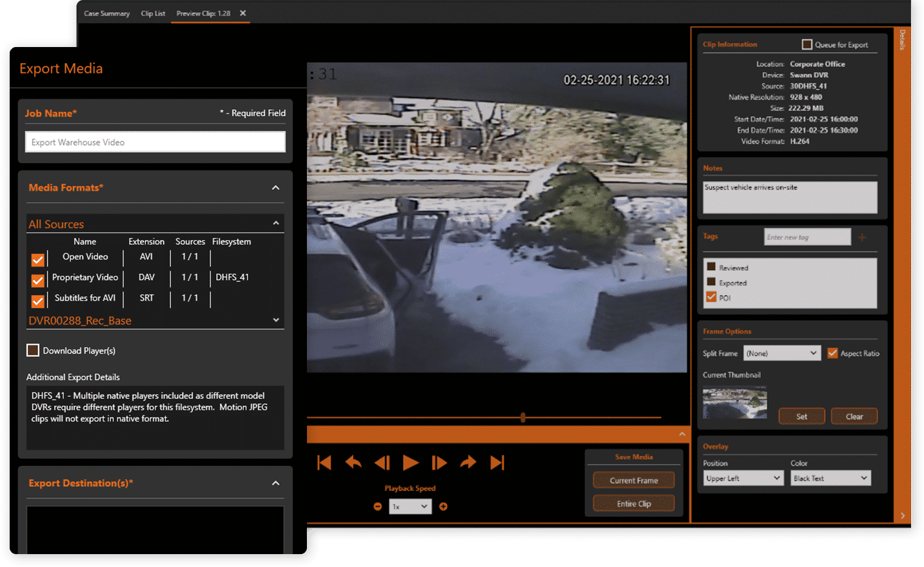Clear the current thumbnail
This screenshot has width=924, height=567.
tap(854, 416)
